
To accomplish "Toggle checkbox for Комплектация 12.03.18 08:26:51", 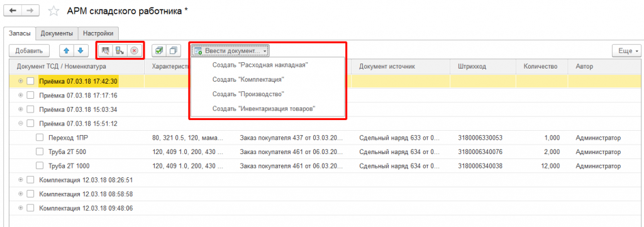I will coord(30,180).
